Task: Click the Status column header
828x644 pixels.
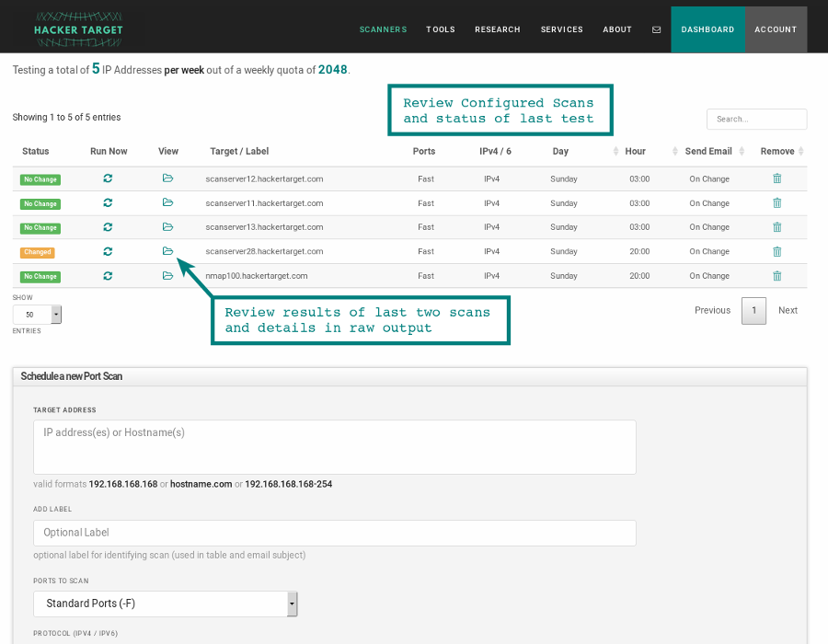Action: [x=35, y=152]
